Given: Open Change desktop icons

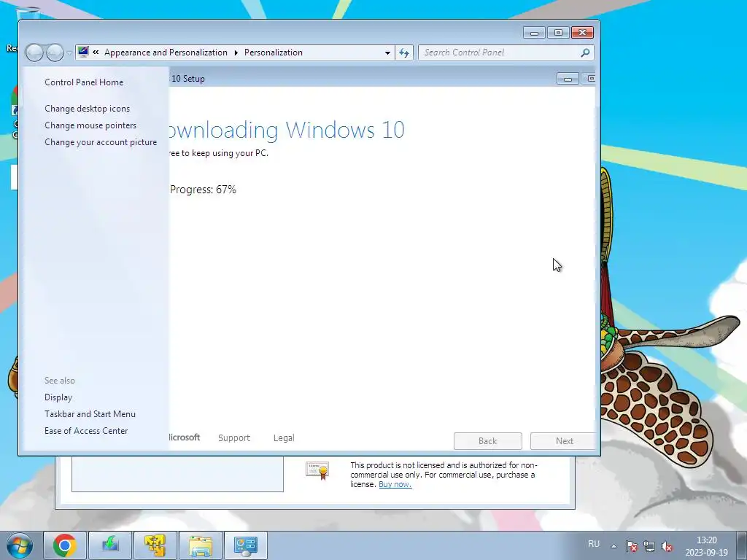Looking at the screenshot, I should pyautogui.click(x=88, y=109).
